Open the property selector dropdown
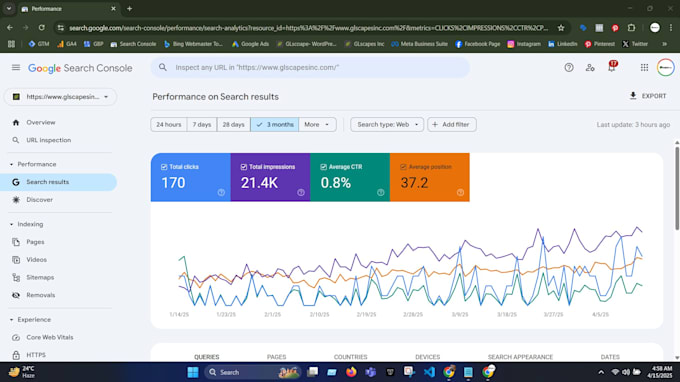The height and width of the screenshot is (382, 680). point(60,97)
